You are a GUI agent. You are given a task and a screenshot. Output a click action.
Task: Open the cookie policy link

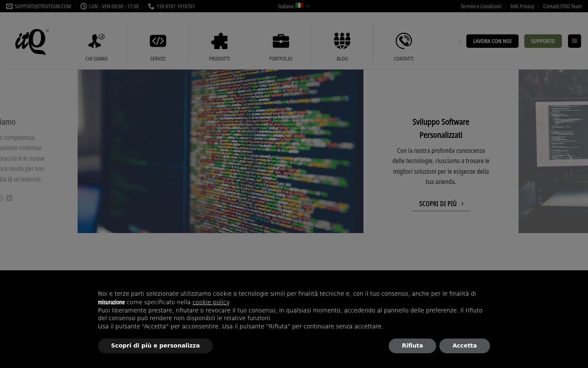tap(211, 302)
